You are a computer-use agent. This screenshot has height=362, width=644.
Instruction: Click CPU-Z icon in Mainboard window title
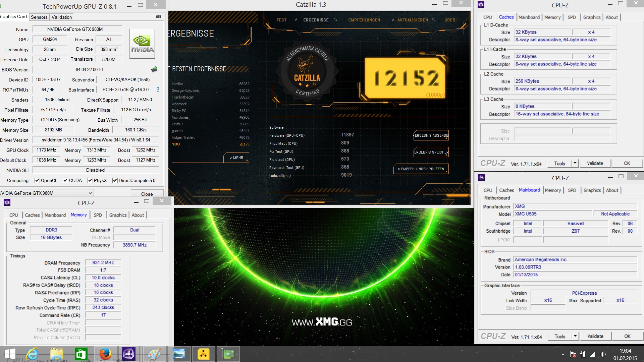pos(481,178)
